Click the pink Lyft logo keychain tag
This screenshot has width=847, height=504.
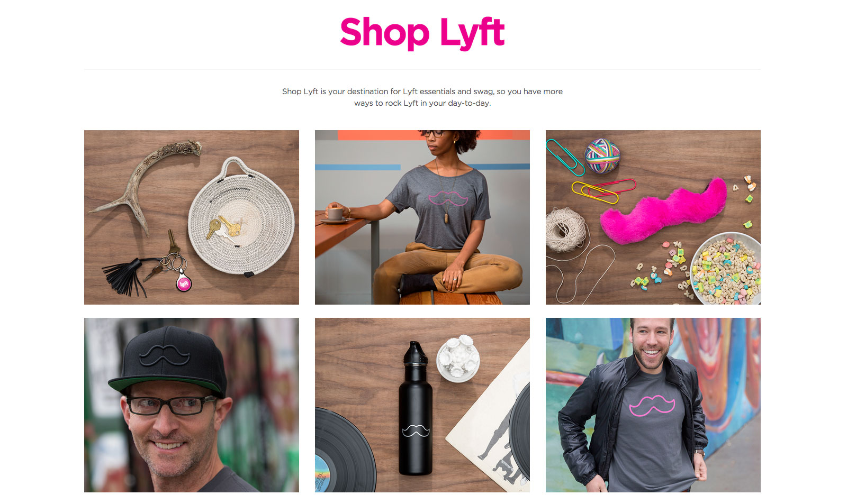183,283
